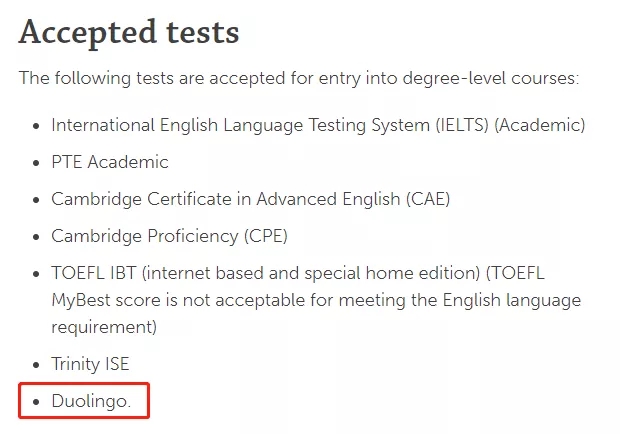Click the 'MyBest score is not acceptable' line
The width and height of the screenshot is (620, 434).
point(316,300)
